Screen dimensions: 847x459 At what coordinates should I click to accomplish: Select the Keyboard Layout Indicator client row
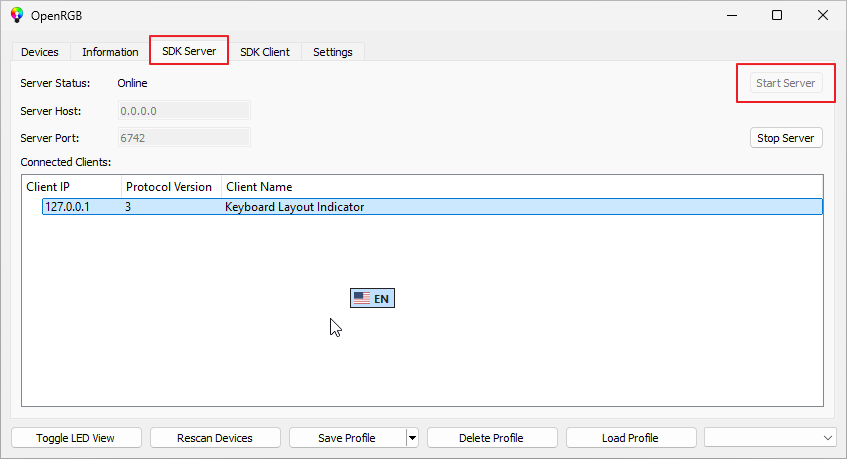point(294,207)
